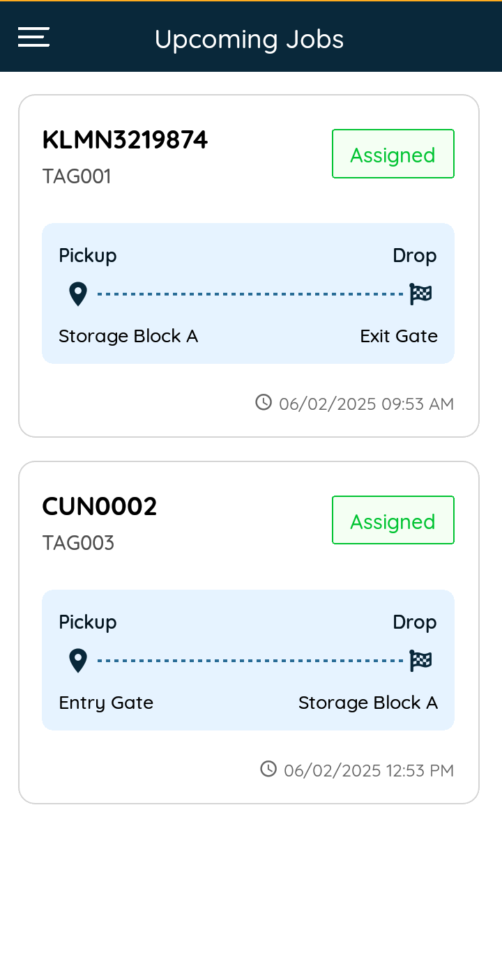Tap Storage Block A drop location in CUN0002
Viewport: 502px width, 980px height.
click(x=368, y=703)
